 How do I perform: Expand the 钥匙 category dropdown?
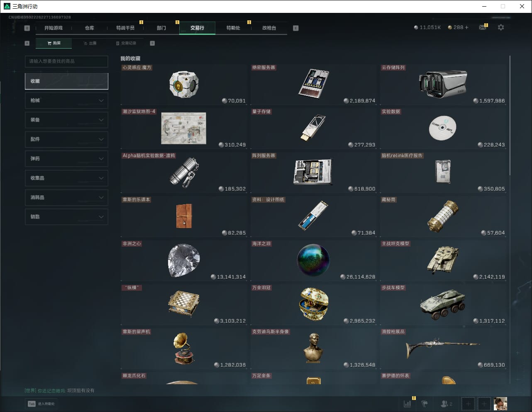[x=66, y=217]
